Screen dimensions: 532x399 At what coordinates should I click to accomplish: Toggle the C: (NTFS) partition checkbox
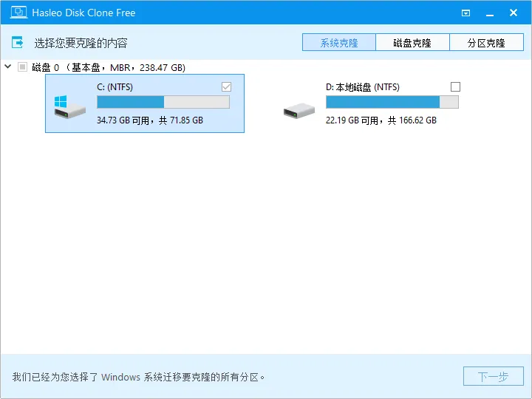tap(226, 87)
